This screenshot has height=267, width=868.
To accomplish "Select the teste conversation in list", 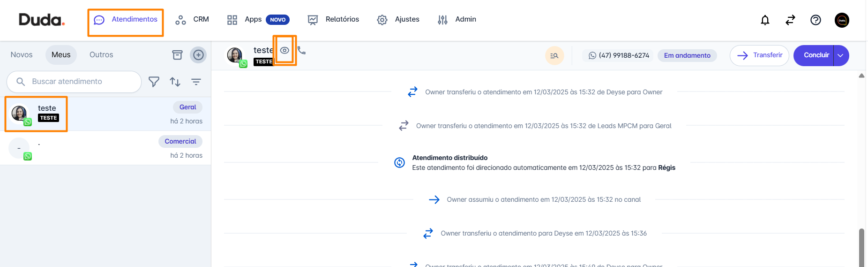I will [105, 114].
